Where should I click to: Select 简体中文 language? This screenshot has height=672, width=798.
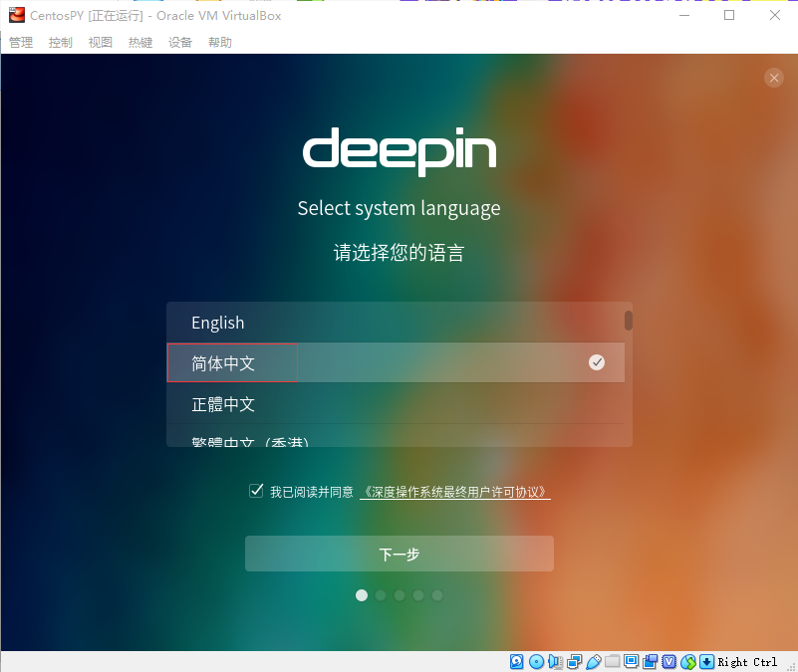[396, 362]
